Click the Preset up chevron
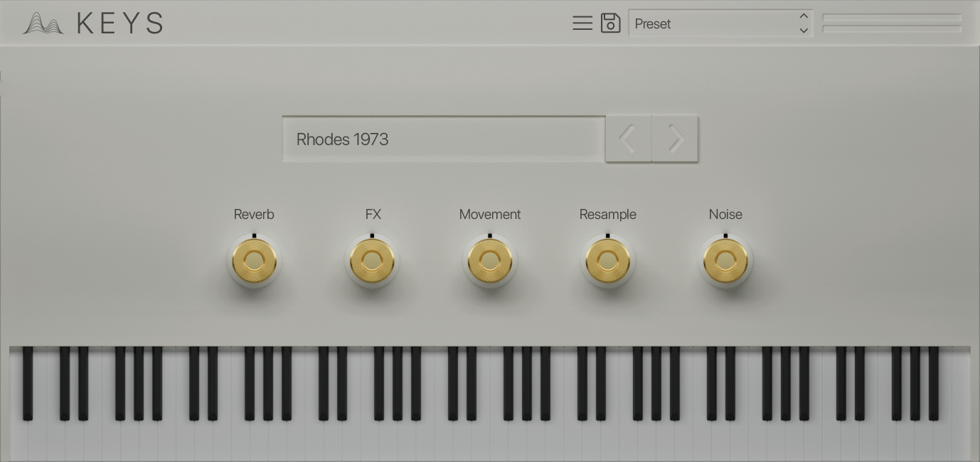This screenshot has height=462, width=980. (804, 16)
